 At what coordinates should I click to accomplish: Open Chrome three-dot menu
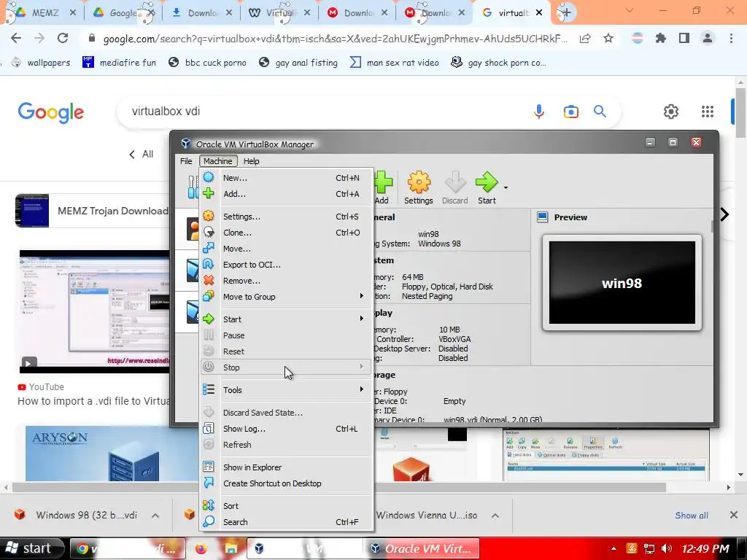[x=731, y=38]
